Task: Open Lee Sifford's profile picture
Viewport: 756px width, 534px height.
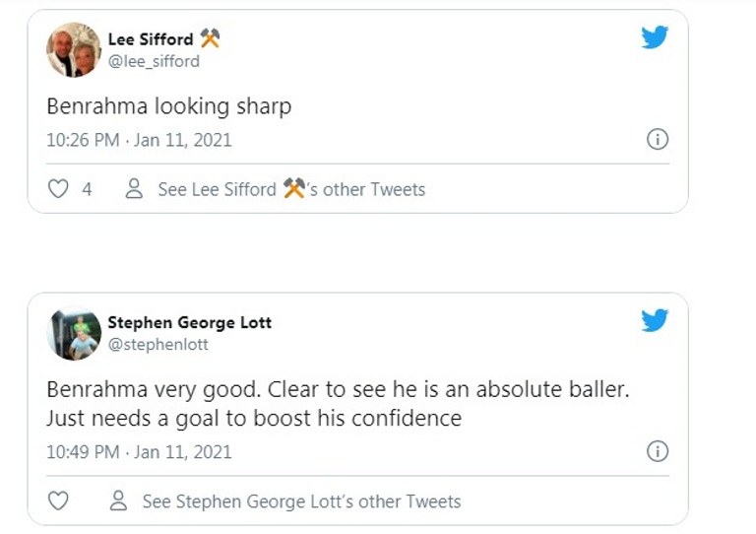Action: (74, 49)
